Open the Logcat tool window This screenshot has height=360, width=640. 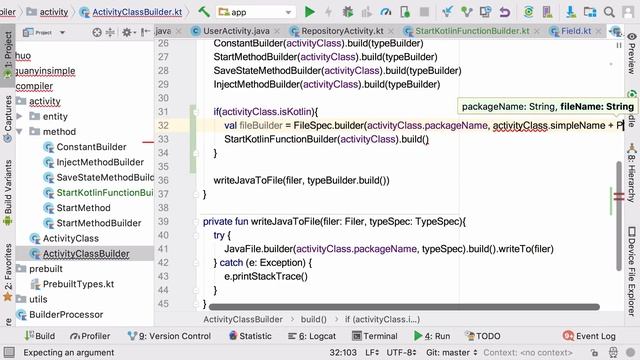(312, 336)
